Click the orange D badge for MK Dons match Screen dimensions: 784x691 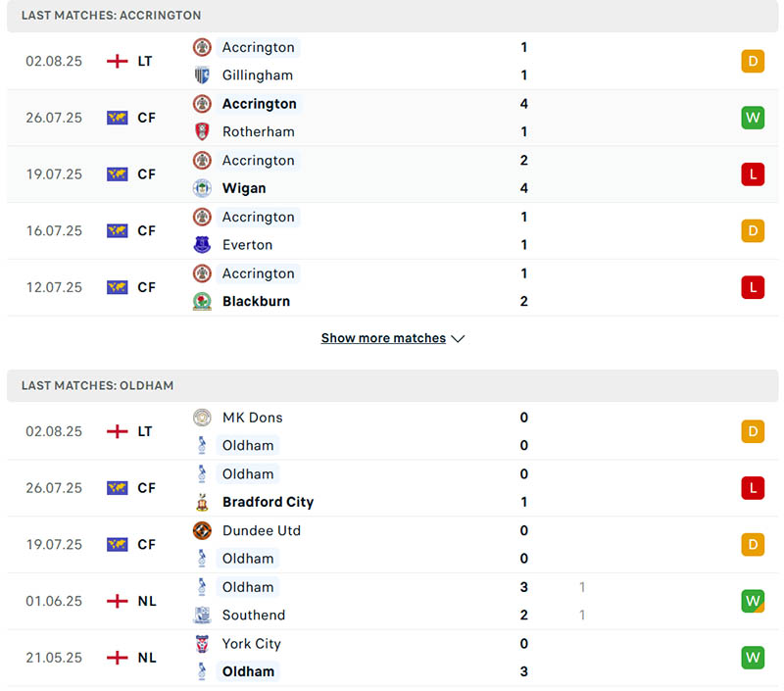point(752,431)
